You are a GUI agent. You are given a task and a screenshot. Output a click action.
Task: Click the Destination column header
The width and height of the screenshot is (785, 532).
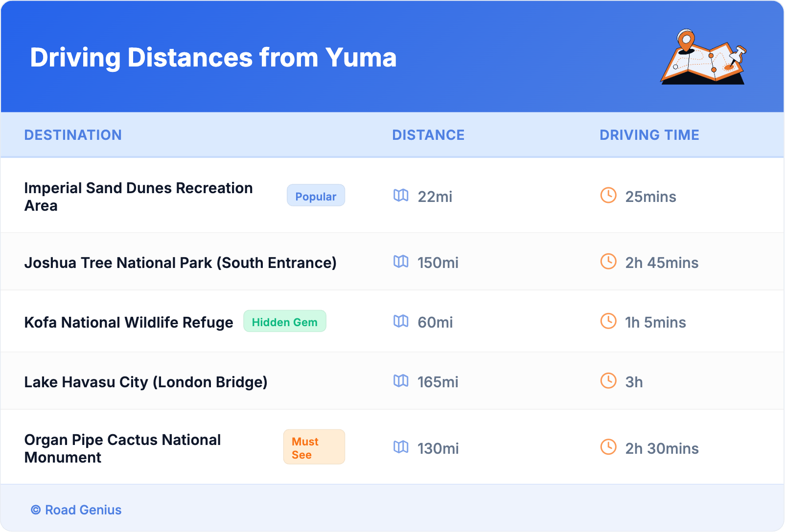[73, 135]
